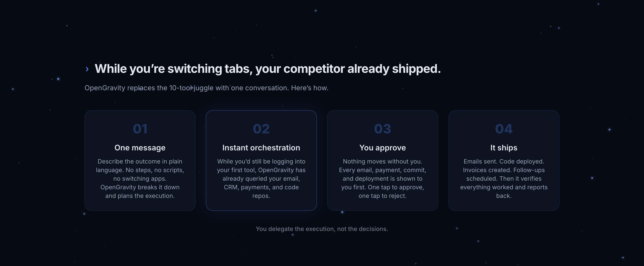Screen dimensions: 644x266
Task: Select the 02 step number
Action: click(x=261, y=129)
